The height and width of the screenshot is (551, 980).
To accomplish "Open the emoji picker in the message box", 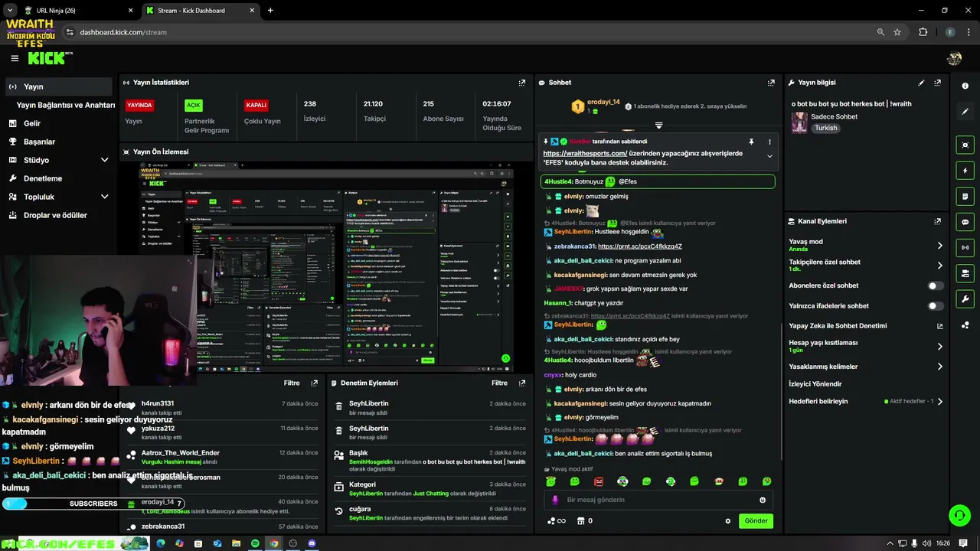I will point(763,500).
